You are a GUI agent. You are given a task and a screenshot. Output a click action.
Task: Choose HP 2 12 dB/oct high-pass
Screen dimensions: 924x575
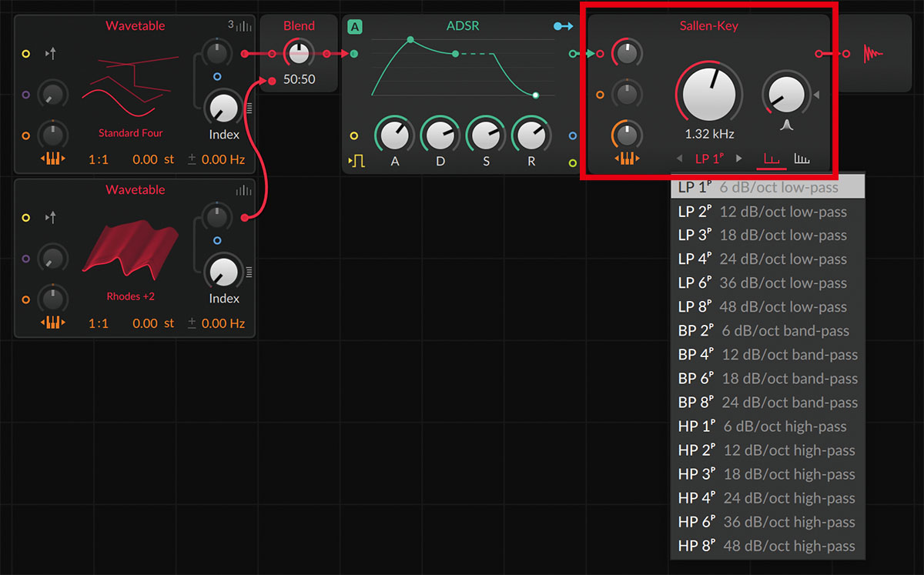click(768, 450)
